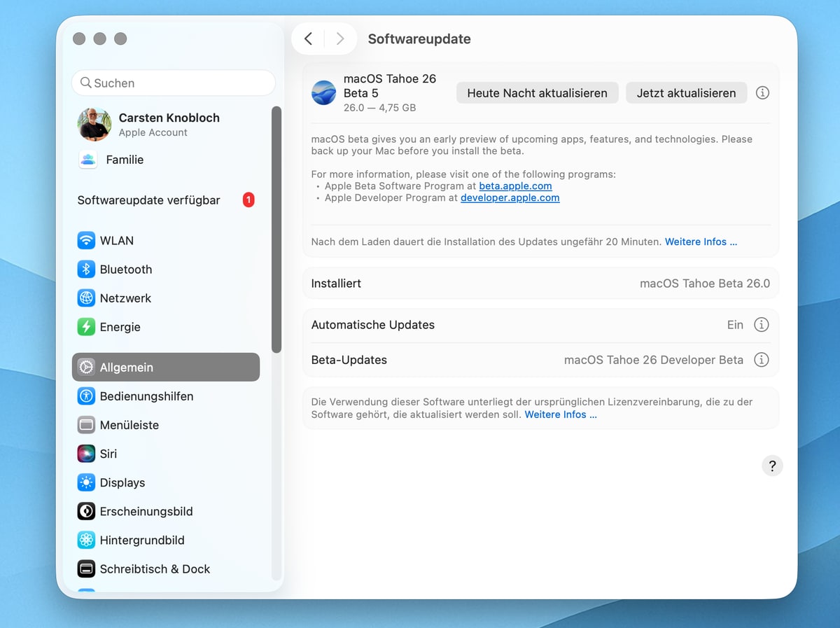Click the question mark help button
Screen dimensions: 840x628
[772, 466]
